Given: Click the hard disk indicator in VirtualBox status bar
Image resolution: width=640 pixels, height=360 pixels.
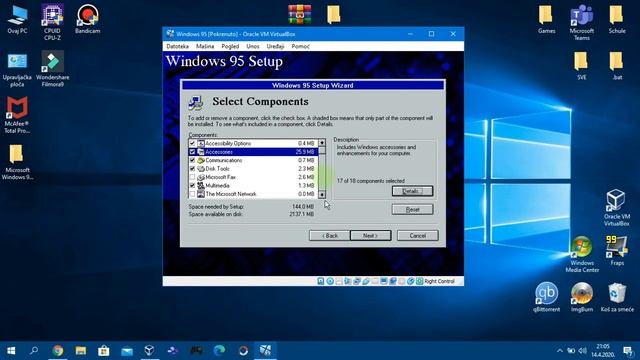Looking at the screenshot, I should click(x=321, y=281).
